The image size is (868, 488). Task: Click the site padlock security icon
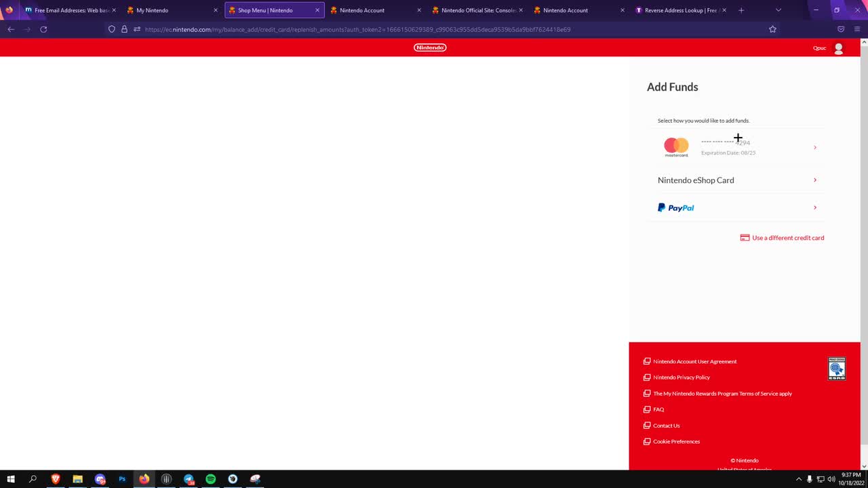coord(124,29)
